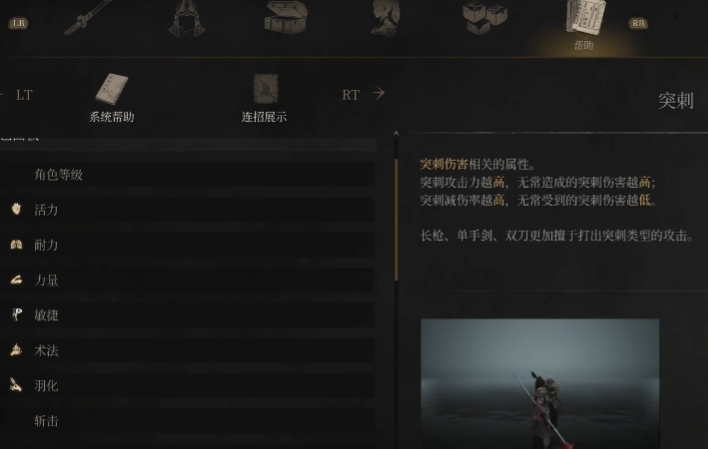Click the RB shoulder button indicator
The image size is (708, 449).
point(638,23)
